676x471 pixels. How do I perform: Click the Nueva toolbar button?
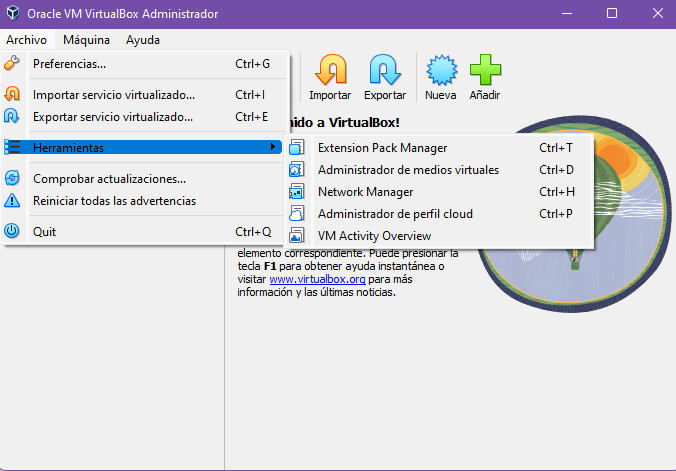tap(441, 78)
